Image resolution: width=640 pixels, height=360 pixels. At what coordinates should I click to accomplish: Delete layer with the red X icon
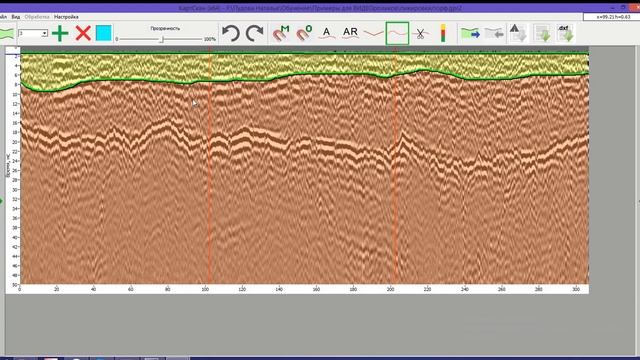point(83,33)
